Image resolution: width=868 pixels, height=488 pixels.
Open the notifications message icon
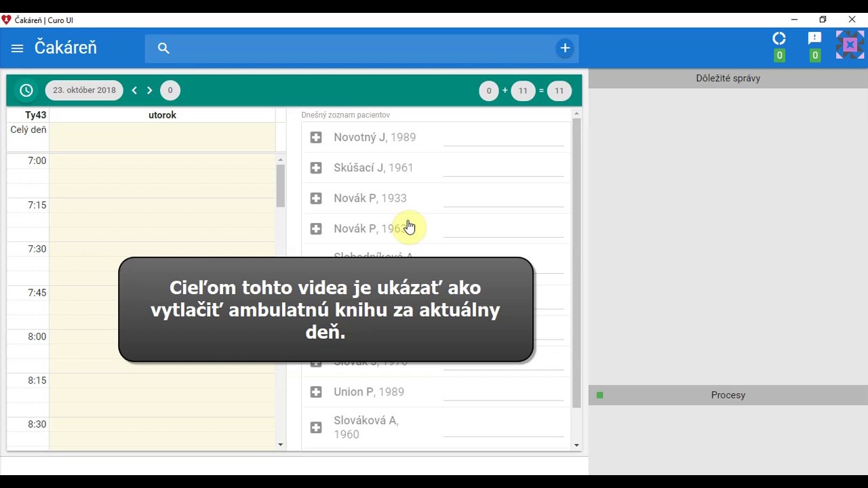pyautogui.click(x=815, y=39)
